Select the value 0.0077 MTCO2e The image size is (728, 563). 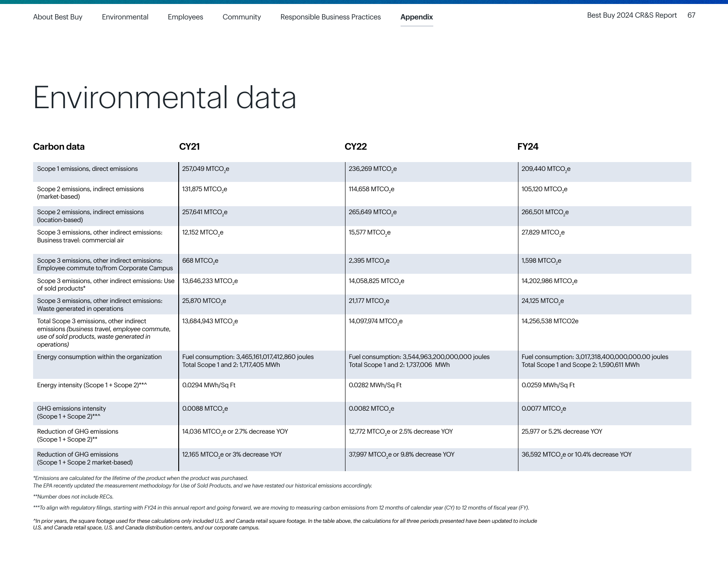(x=544, y=409)
